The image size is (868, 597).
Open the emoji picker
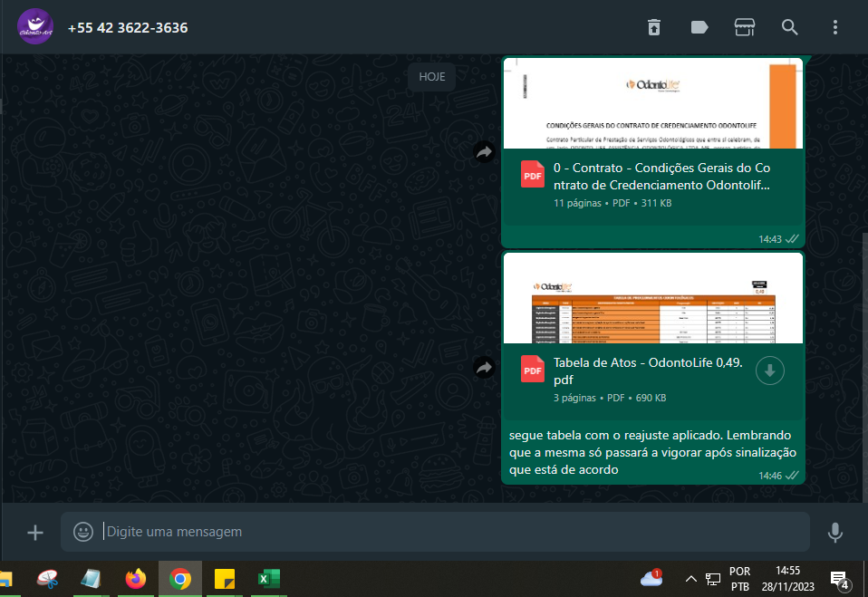pos(83,532)
